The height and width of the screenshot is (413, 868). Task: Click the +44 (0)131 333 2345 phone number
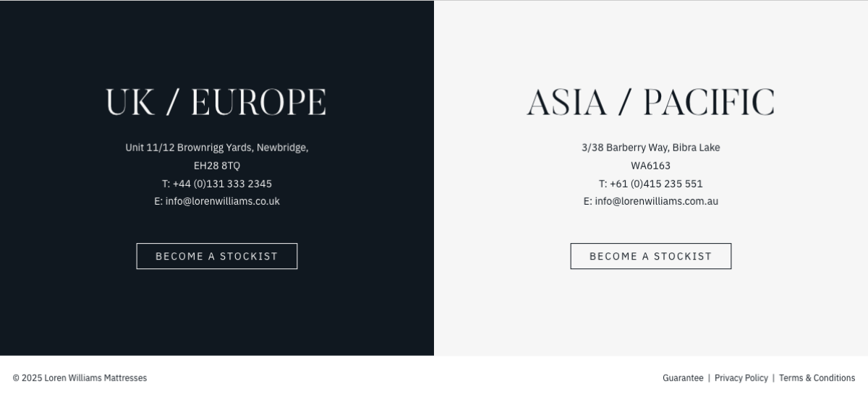(x=222, y=184)
